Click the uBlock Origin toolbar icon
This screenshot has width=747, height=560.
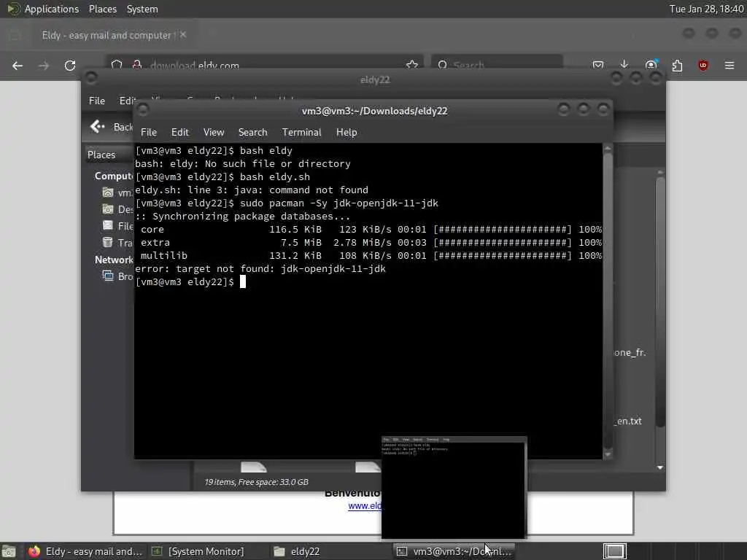point(703,65)
